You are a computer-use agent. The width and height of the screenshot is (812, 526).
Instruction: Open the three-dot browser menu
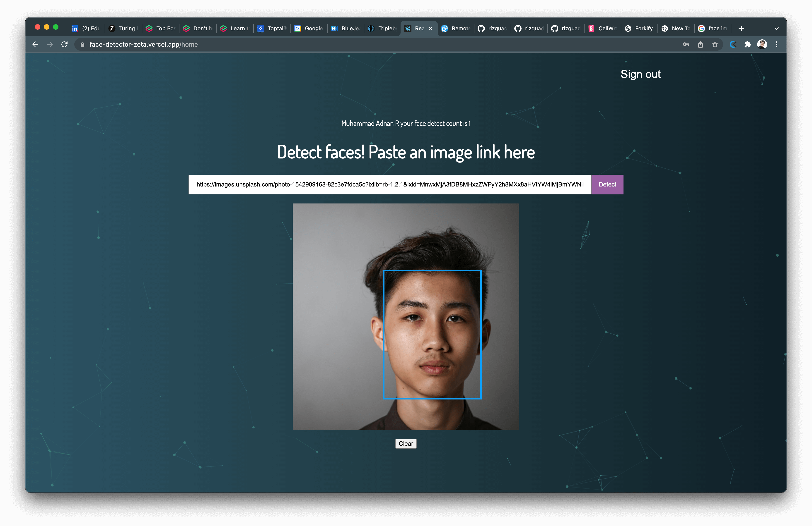(777, 44)
